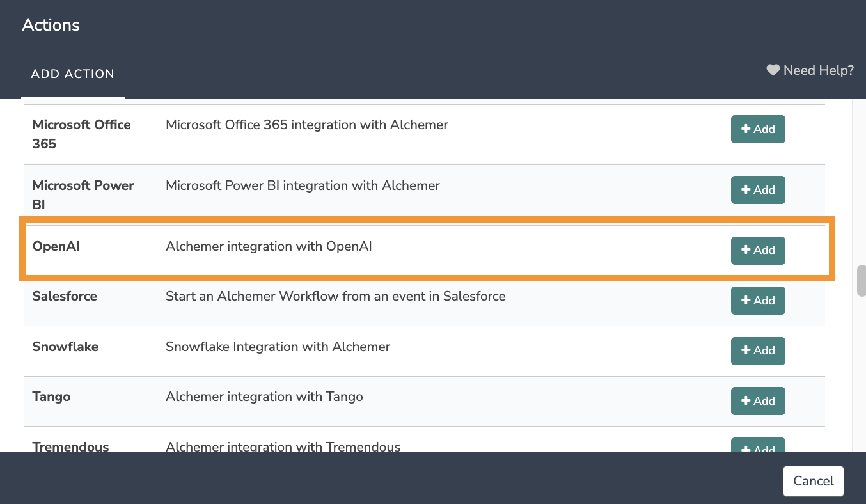
Task: Add the Salesforce workflow action
Action: click(758, 301)
